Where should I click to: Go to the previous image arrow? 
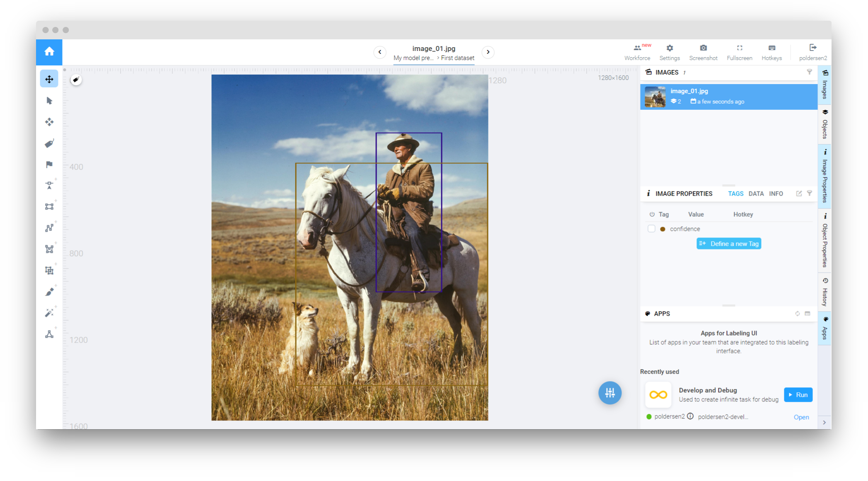[x=380, y=52]
